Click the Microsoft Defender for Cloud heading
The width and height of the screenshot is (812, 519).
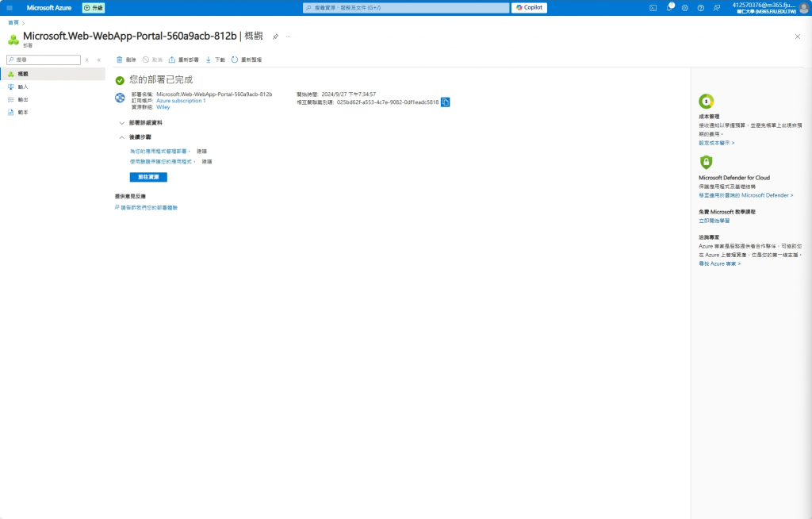(x=734, y=178)
